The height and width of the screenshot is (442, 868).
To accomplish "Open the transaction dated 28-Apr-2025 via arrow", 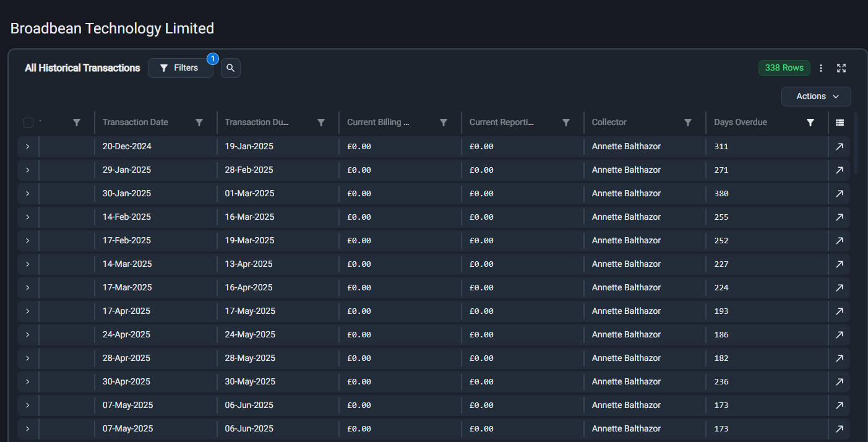I will tap(840, 358).
